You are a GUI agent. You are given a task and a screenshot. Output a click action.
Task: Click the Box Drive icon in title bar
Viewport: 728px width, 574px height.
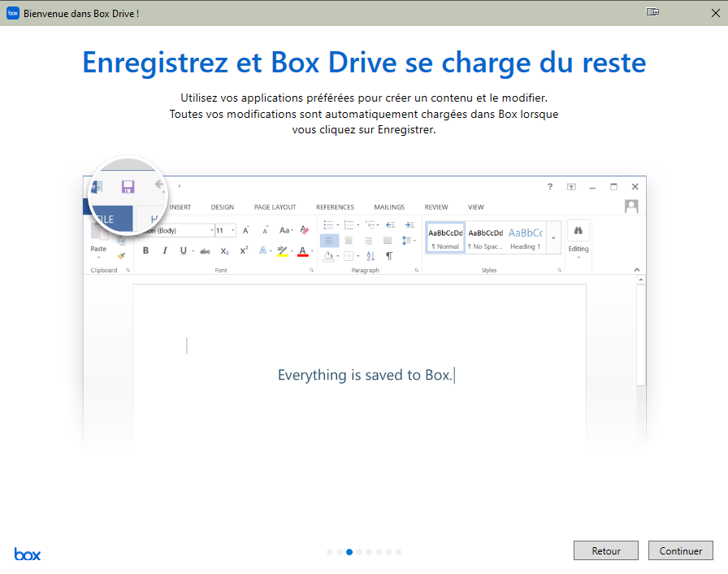point(12,13)
